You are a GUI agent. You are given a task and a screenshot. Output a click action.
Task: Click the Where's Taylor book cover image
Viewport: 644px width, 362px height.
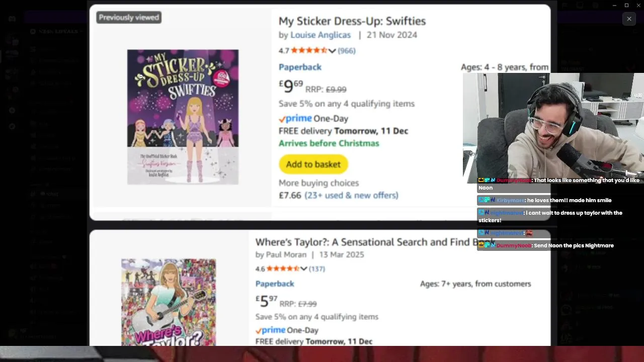[169, 302]
